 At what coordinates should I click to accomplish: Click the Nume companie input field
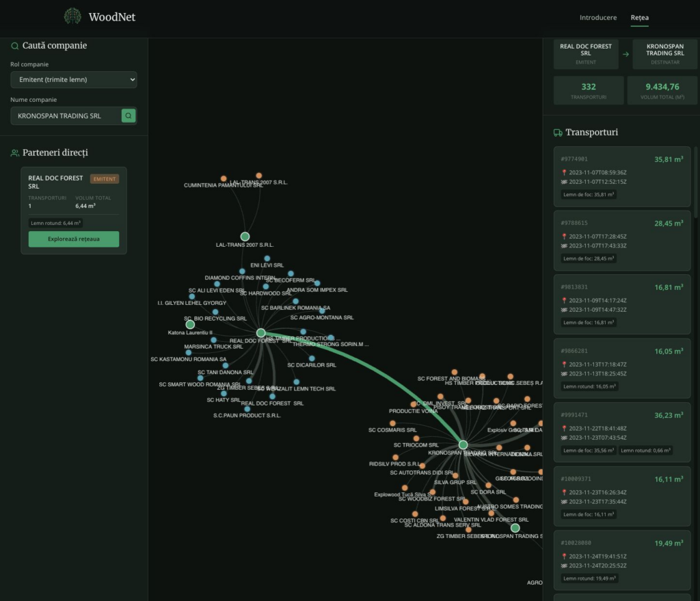(66, 116)
